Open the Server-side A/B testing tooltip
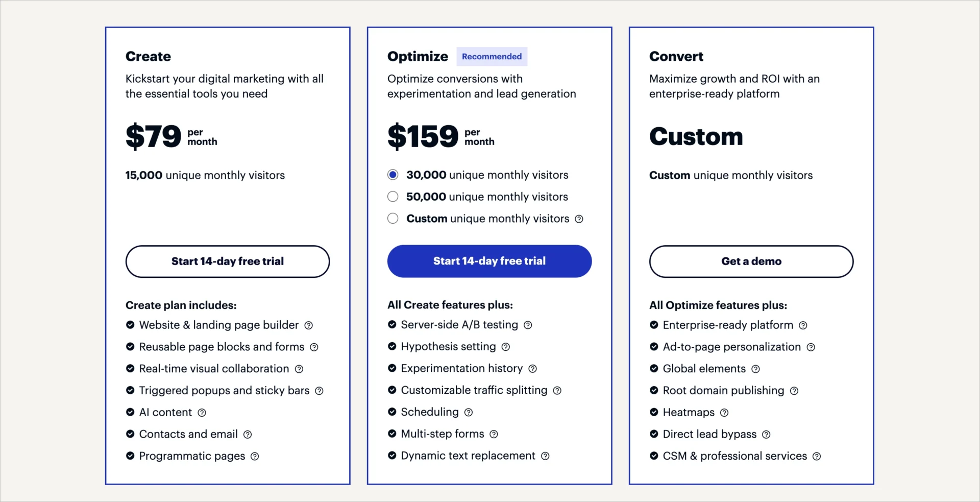This screenshot has height=502, width=980. (x=528, y=325)
